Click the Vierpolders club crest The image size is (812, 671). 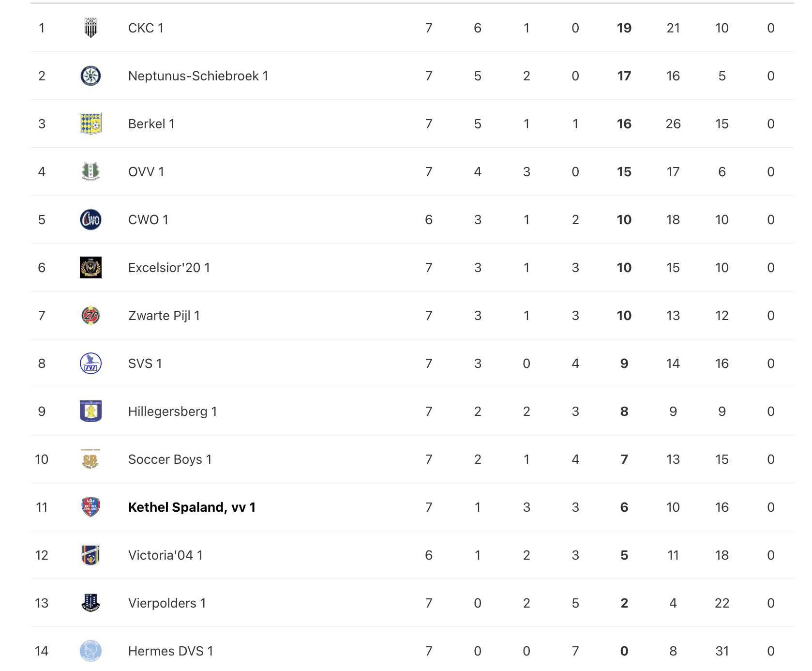[x=90, y=603]
